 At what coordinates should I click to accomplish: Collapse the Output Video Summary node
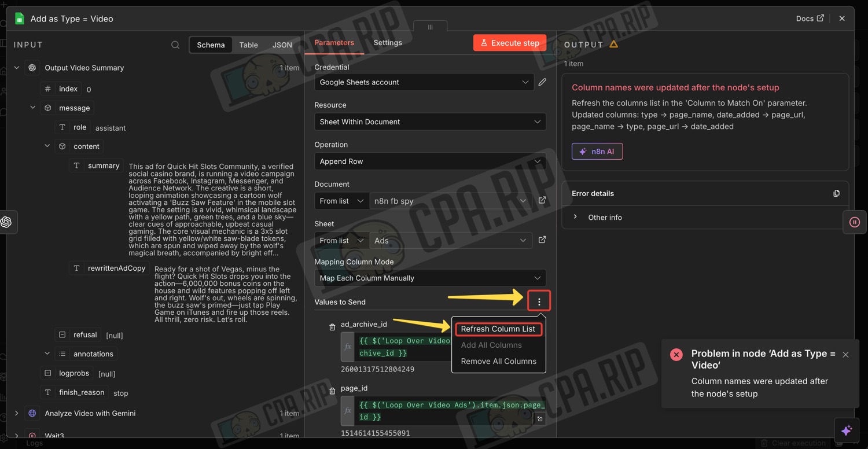pos(17,68)
